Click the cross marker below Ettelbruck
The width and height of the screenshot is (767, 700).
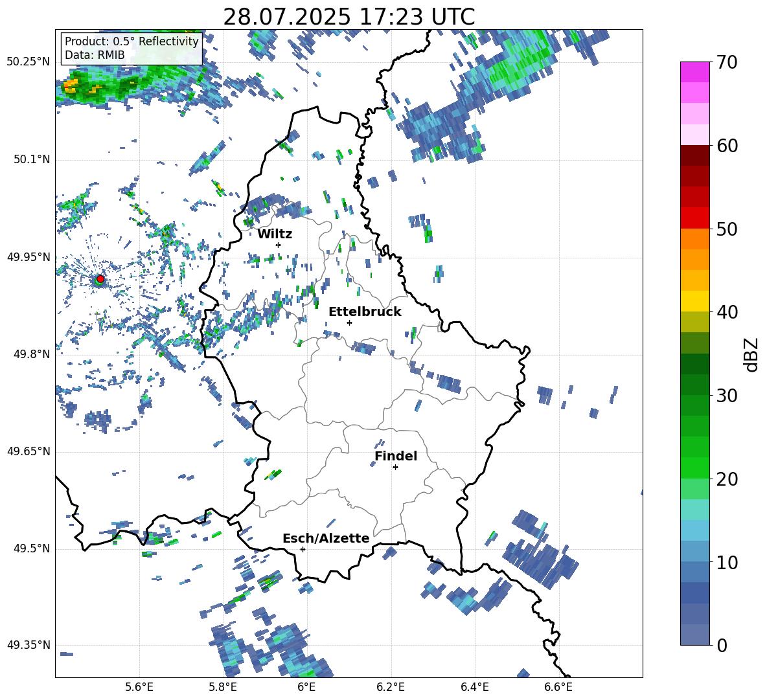point(349,322)
